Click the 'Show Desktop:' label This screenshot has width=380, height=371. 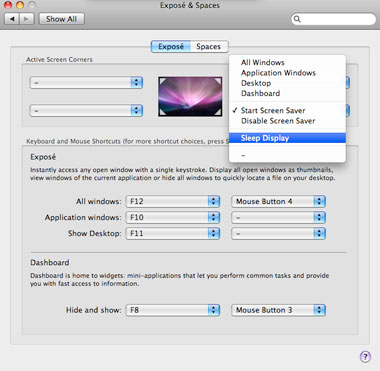pos(95,233)
